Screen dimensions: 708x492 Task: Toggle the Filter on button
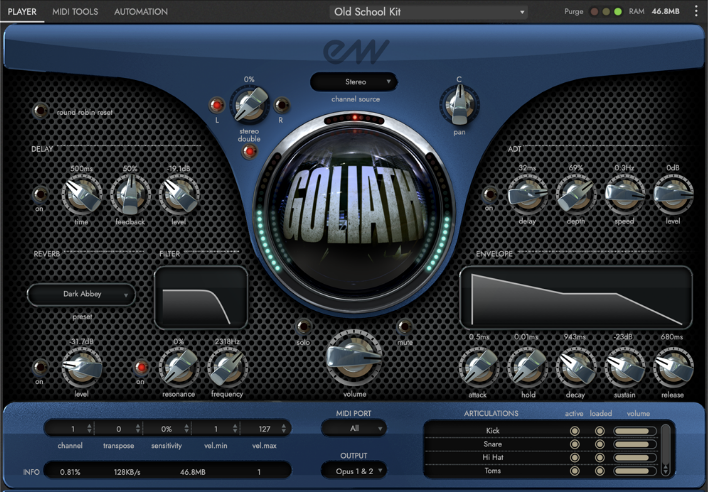[141, 367]
